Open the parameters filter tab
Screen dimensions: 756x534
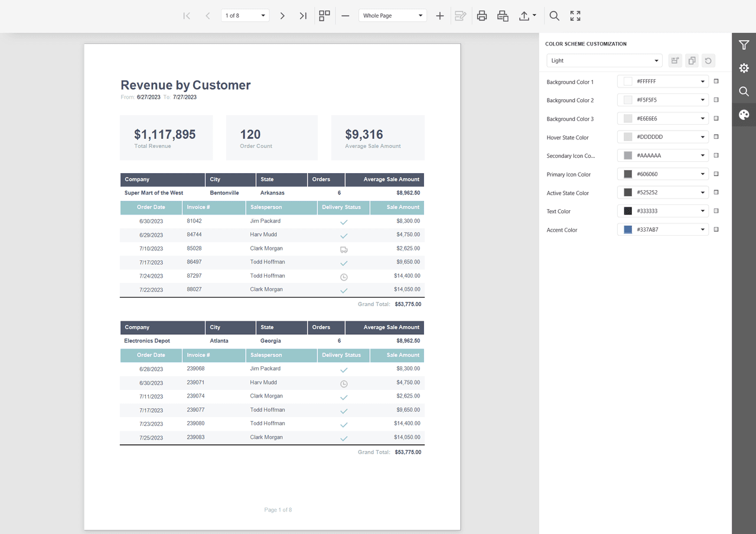coord(744,45)
